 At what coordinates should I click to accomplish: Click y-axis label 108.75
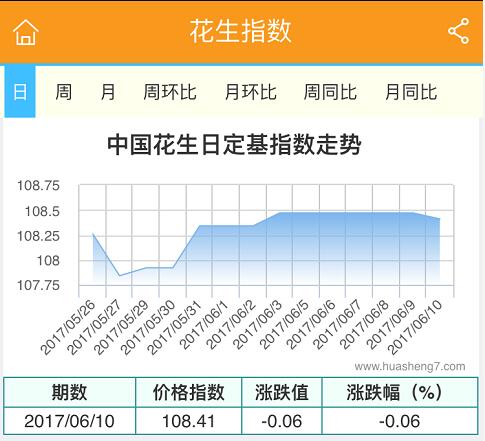point(38,185)
